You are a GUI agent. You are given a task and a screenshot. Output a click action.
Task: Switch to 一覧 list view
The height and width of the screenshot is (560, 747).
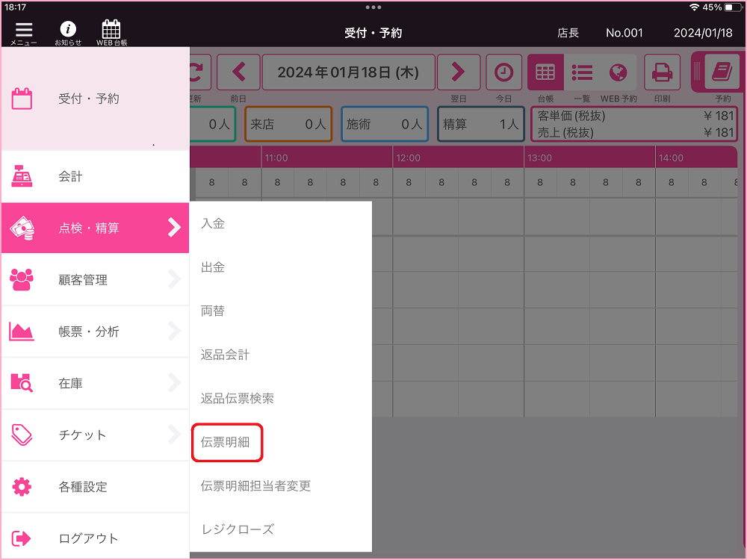pos(582,72)
